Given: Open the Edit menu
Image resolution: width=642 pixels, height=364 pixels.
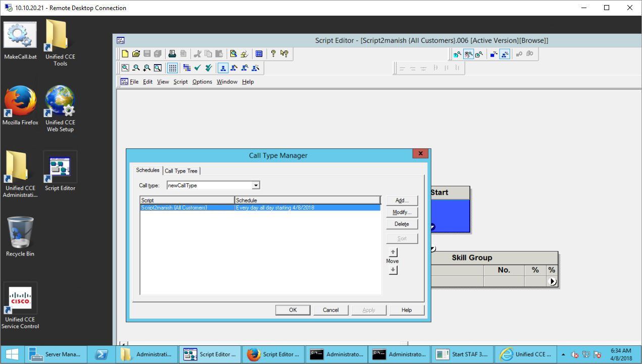Looking at the screenshot, I should (x=147, y=82).
